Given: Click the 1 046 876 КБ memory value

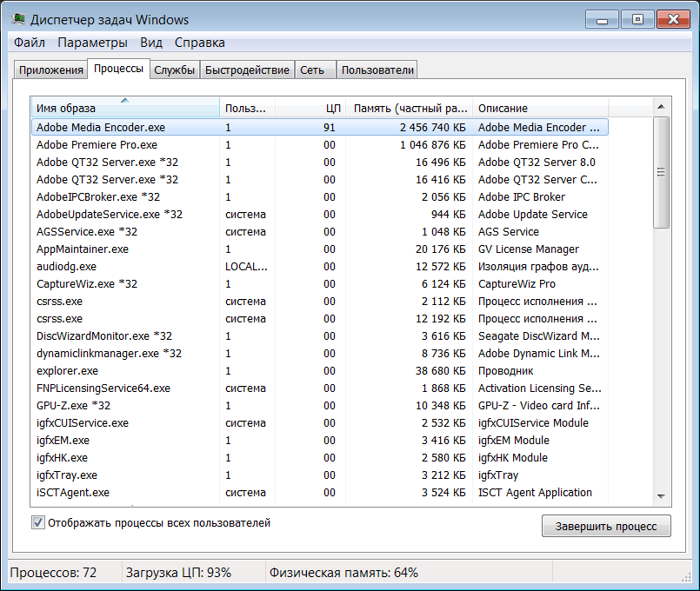Looking at the screenshot, I should click(432, 145).
